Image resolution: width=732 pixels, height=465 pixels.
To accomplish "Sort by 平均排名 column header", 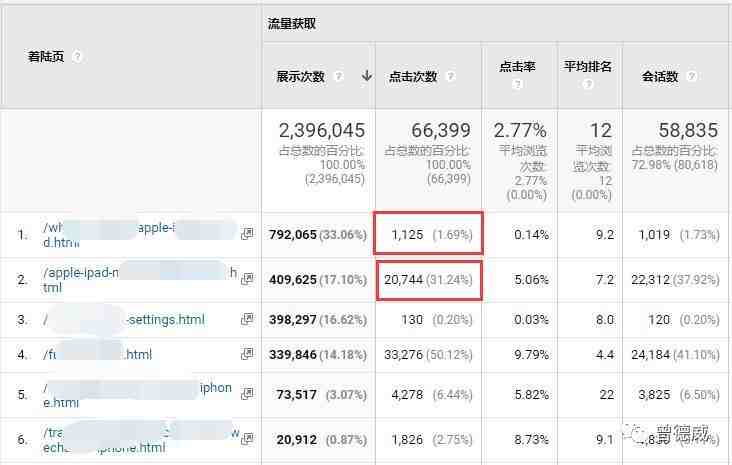I will tap(588, 67).
